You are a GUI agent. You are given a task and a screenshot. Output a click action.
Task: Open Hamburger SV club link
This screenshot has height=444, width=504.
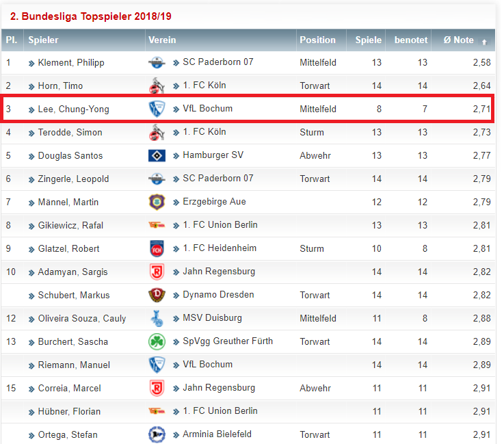pos(213,155)
